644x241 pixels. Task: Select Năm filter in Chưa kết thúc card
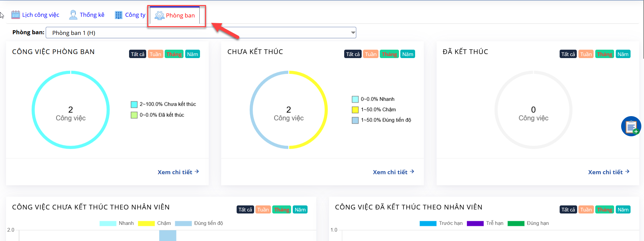coord(408,54)
